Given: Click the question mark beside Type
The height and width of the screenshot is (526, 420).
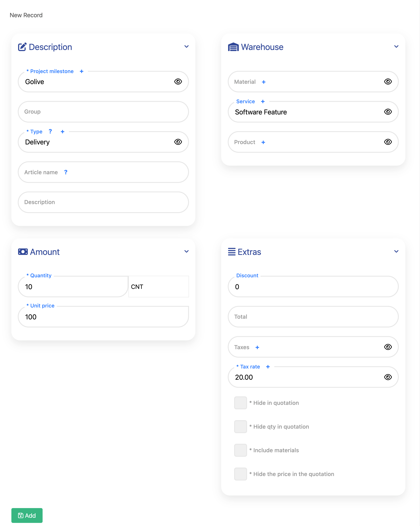Looking at the screenshot, I should point(50,131).
